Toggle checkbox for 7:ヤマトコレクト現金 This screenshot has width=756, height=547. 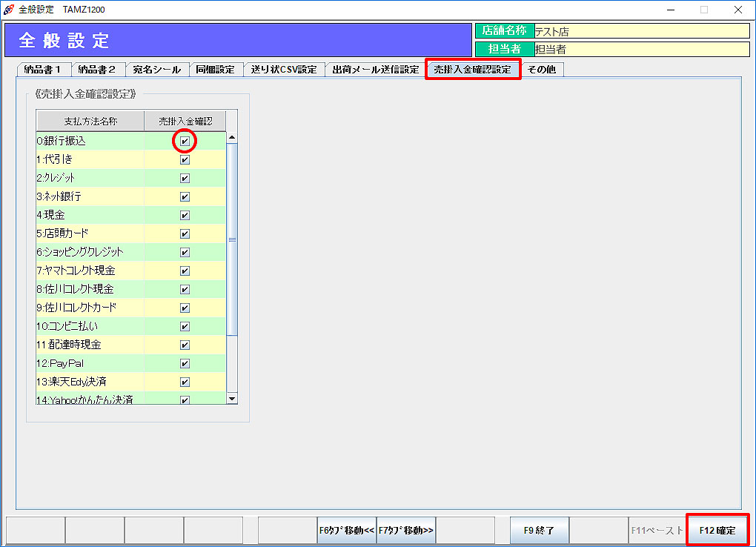coord(185,271)
